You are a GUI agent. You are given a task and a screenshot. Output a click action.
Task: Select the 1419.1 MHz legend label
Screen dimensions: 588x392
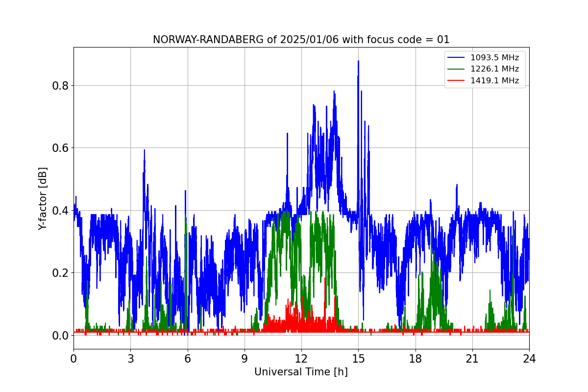click(494, 81)
